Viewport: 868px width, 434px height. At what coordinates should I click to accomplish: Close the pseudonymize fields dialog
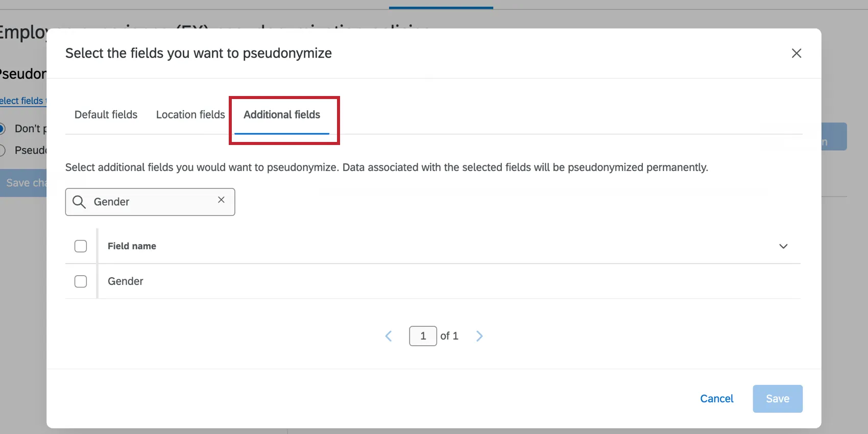[796, 53]
